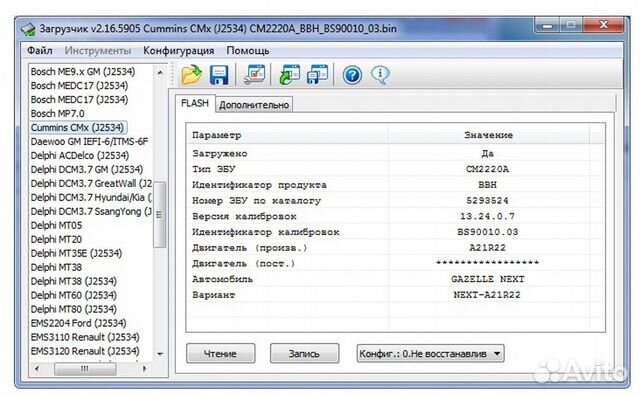This screenshot has width=640, height=397.
Task: Open the Инструменты menu
Action: point(98,51)
